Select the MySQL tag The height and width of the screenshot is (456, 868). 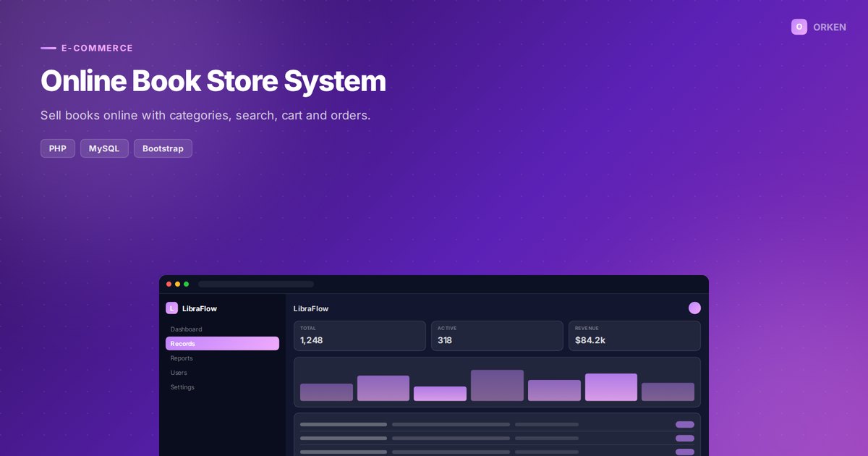coord(104,148)
